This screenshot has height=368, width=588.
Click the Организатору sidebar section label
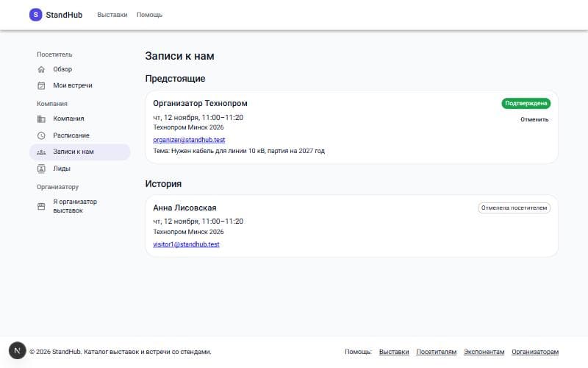pos(58,187)
